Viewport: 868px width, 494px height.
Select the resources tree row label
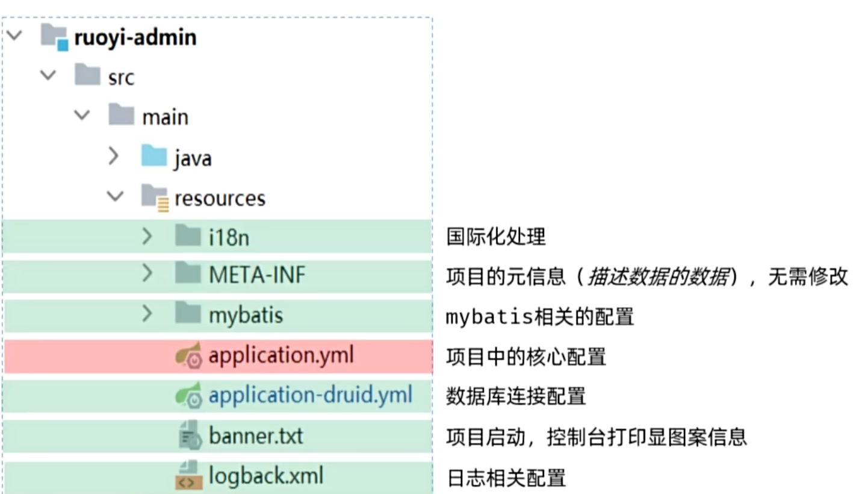(x=220, y=198)
